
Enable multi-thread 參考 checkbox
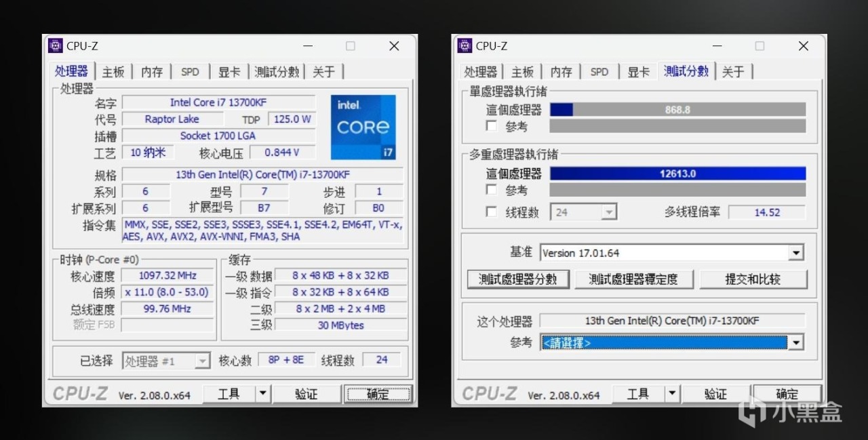point(492,191)
